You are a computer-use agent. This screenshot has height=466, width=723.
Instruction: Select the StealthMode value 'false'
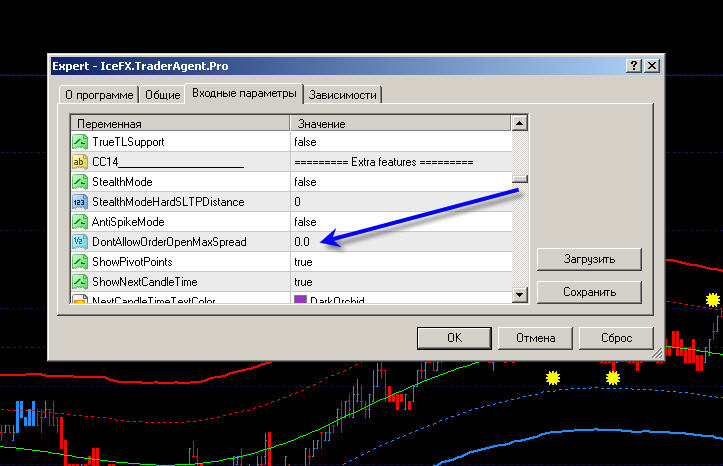[305, 182]
